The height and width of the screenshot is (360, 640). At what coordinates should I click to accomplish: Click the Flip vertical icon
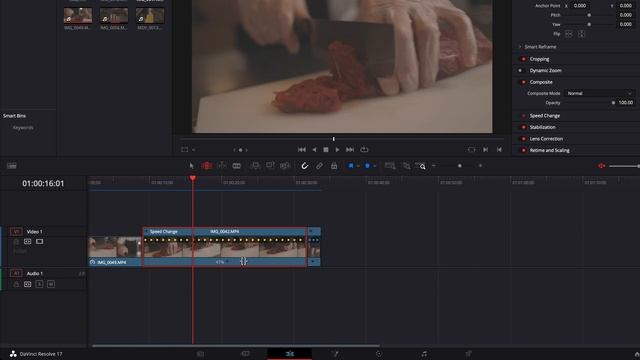[x=582, y=34]
